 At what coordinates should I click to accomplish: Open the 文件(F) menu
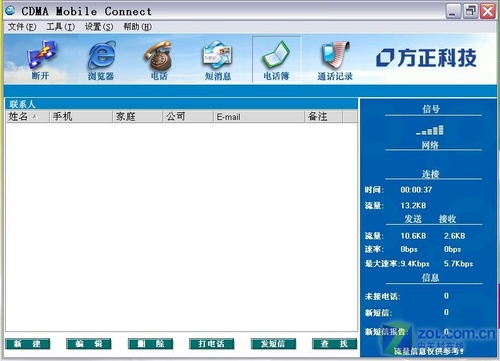point(22,27)
